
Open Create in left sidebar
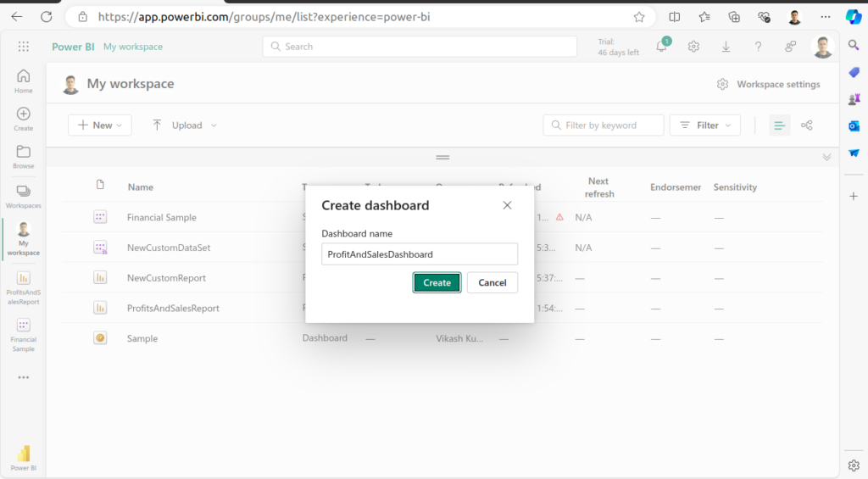tap(24, 119)
